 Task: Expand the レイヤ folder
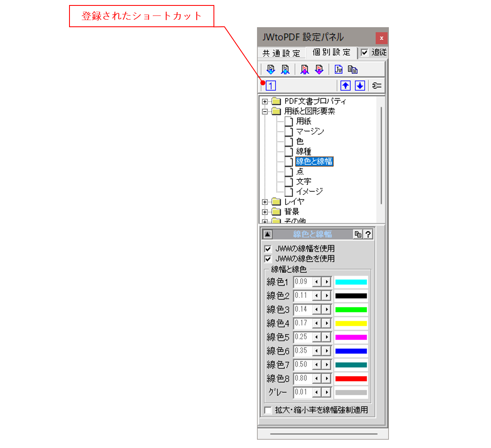(265, 202)
